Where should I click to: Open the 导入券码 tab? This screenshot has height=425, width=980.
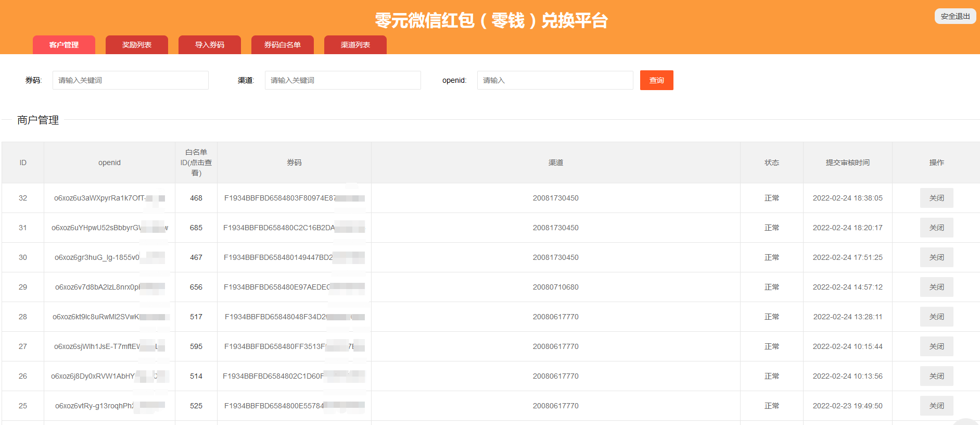point(210,45)
